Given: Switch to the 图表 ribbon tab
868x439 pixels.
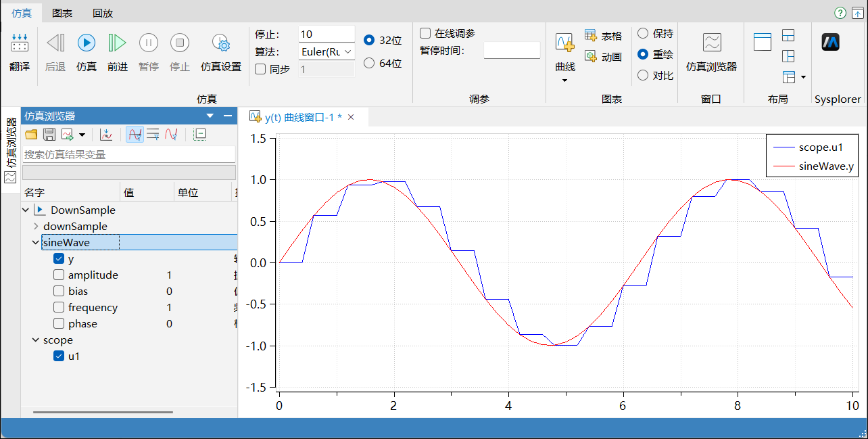Looking at the screenshot, I should [62, 13].
